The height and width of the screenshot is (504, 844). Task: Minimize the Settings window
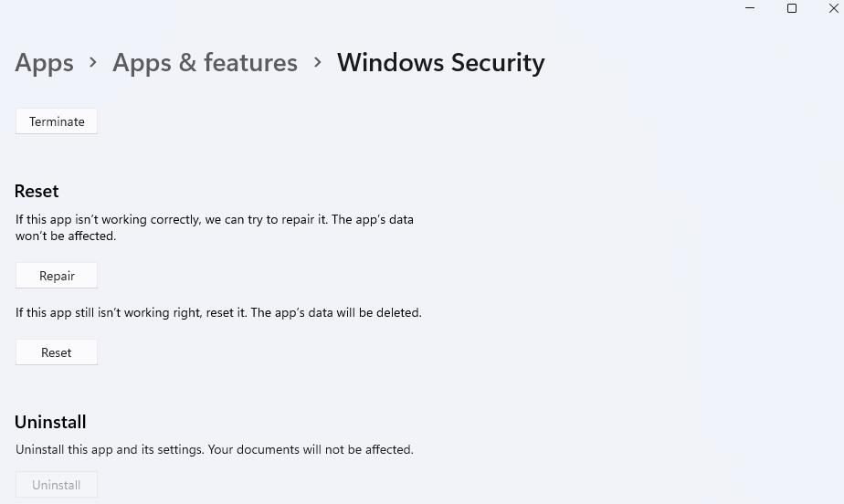click(x=750, y=8)
